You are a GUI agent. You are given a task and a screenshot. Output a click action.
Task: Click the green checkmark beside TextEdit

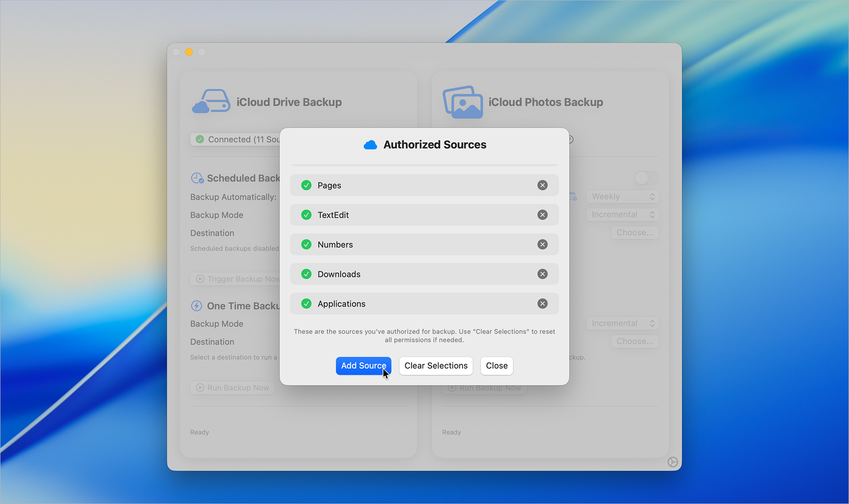click(306, 215)
